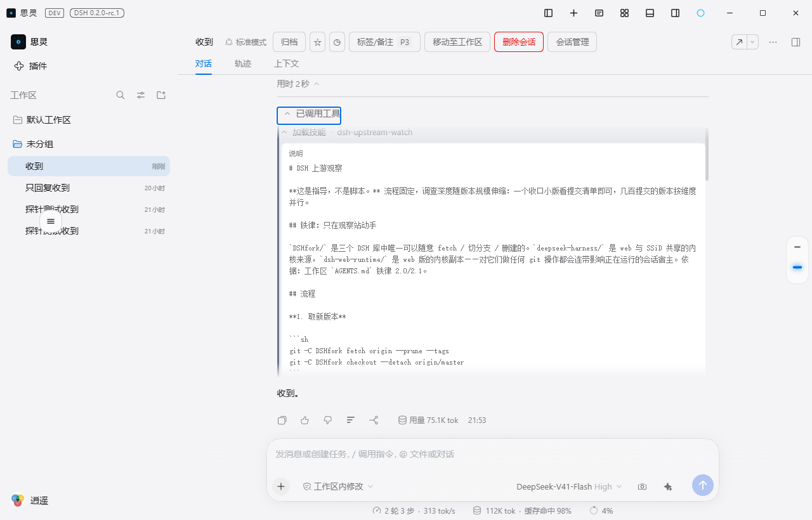Image resolution: width=812 pixels, height=520 pixels.
Task: Click the branch share icon under reply
Action: pyautogui.click(x=374, y=420)
